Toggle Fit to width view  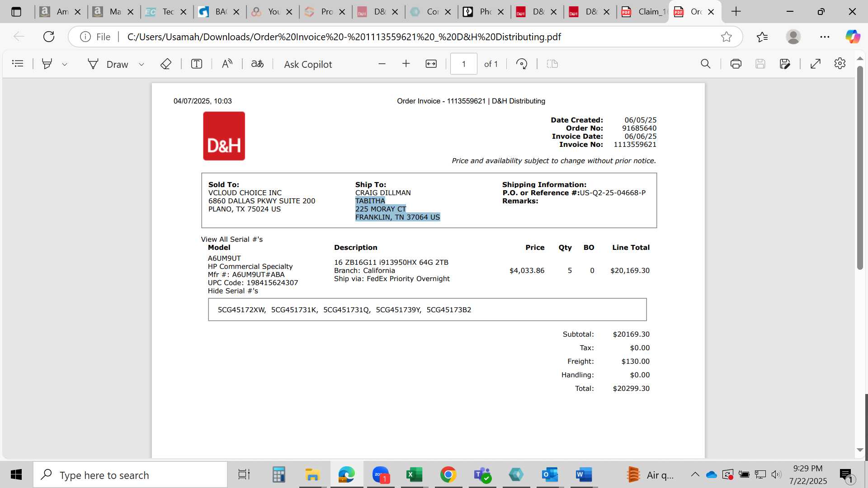coord(431,64)
